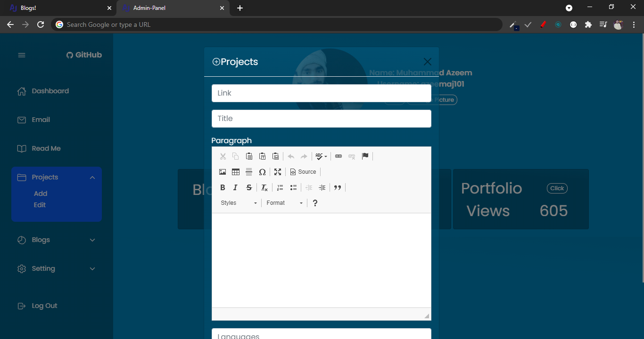Reload the page
This screenshot has width=644, height=339.
(41, 24)
